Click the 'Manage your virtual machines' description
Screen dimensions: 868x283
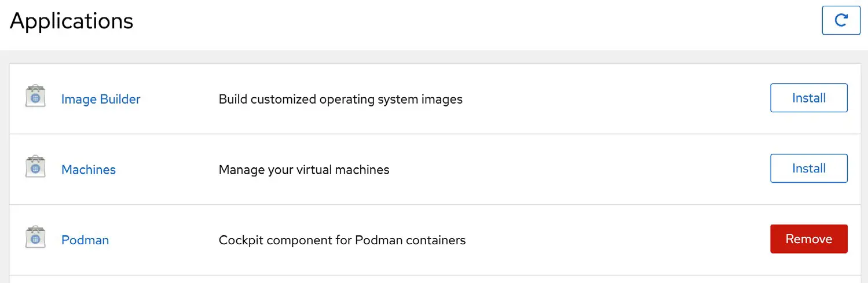pyautogui.click(x=304, y=170)
